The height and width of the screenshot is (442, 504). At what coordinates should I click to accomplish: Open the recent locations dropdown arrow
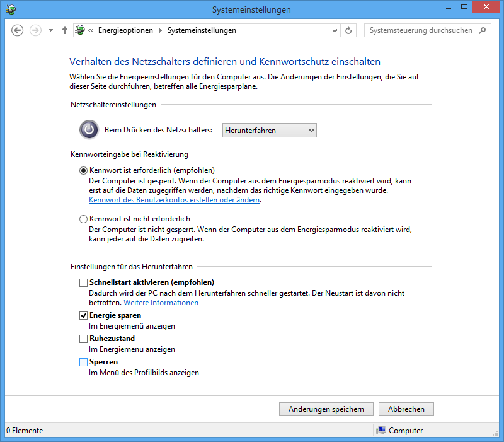(x=50, y=30)
